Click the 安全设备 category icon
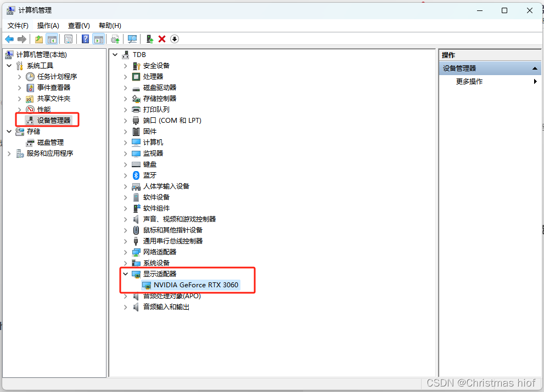Image resolution: width=544 pixels, height=392 pixels. click(x=136, y=66)
